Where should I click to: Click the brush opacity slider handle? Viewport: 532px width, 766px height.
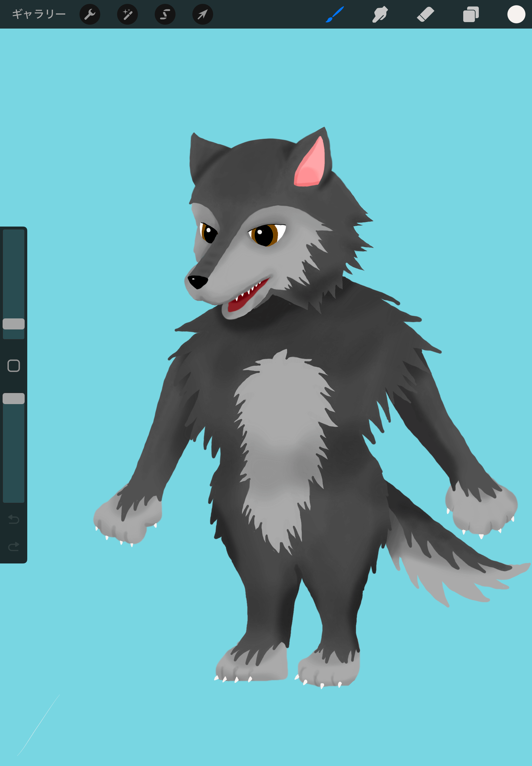(14, 399)
